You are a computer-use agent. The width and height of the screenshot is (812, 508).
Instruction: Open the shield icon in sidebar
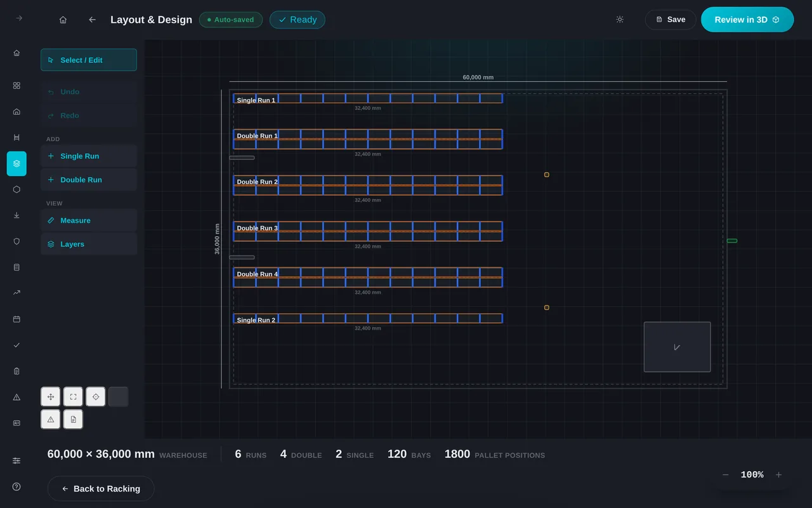pyautogui.click(x=16, y=241)
